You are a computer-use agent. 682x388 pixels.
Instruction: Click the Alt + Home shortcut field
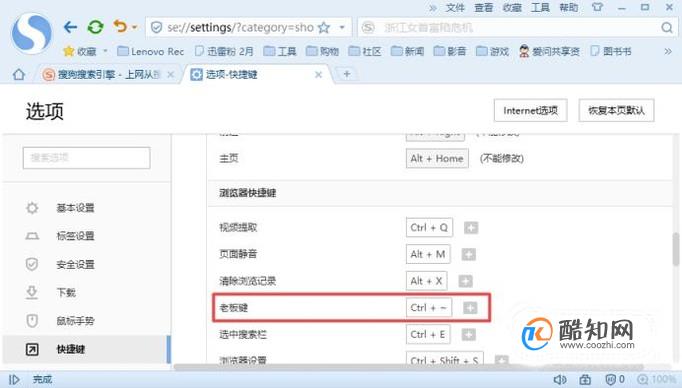(x=437, y=159)
